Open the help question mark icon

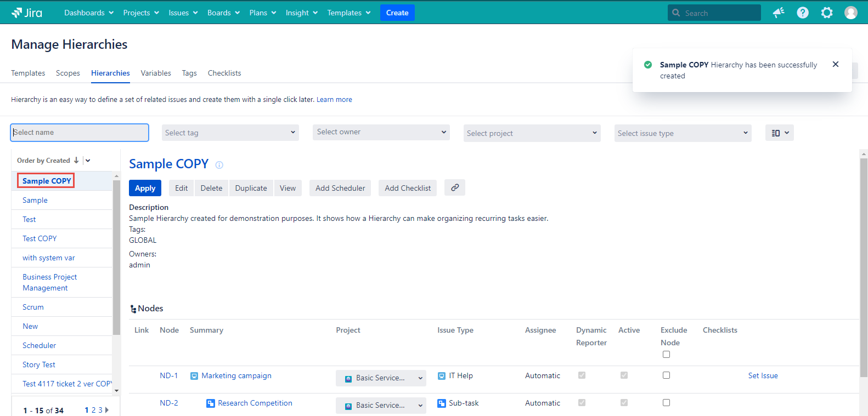tap(803, 13)
